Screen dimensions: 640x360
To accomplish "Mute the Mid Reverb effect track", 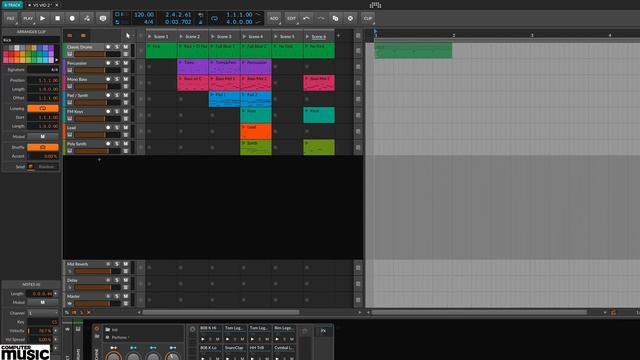I will [126, 264].
